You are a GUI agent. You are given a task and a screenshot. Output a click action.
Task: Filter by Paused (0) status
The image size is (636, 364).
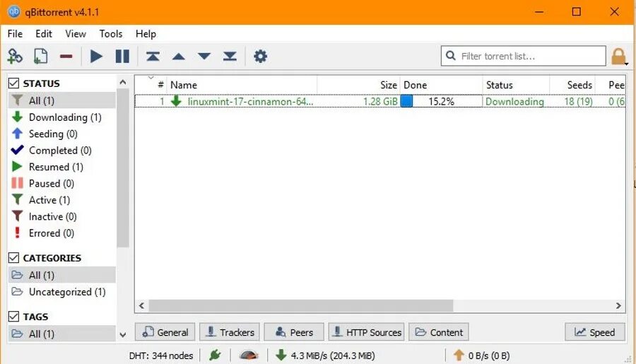coord(61,184)
